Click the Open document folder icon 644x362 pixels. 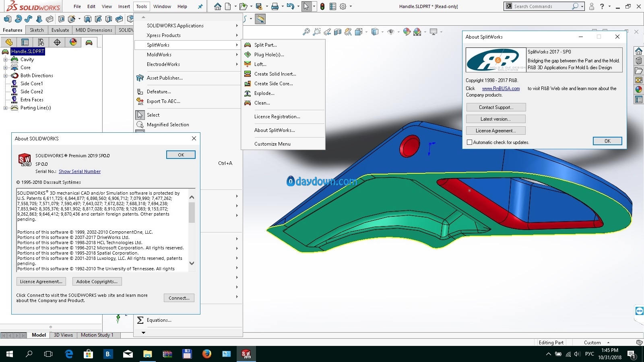(243, 6)
